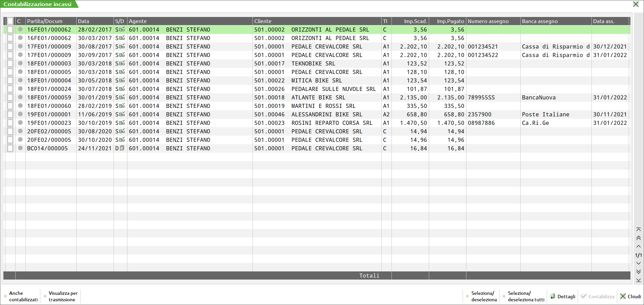This screenshot has height=305, width=644.
Task: Click the single-down scroll arrow
Action: 639,263
